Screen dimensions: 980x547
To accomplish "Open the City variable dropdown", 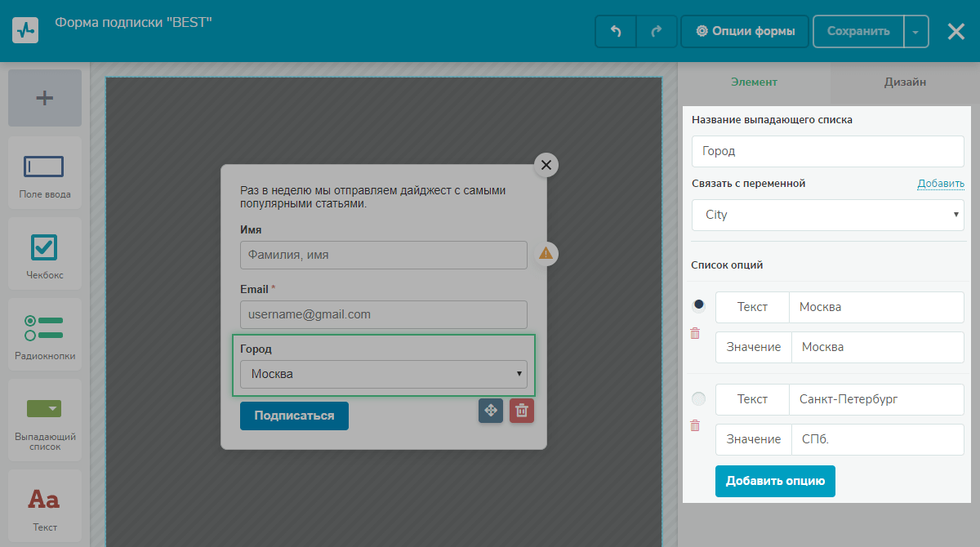I will (828, 215).
